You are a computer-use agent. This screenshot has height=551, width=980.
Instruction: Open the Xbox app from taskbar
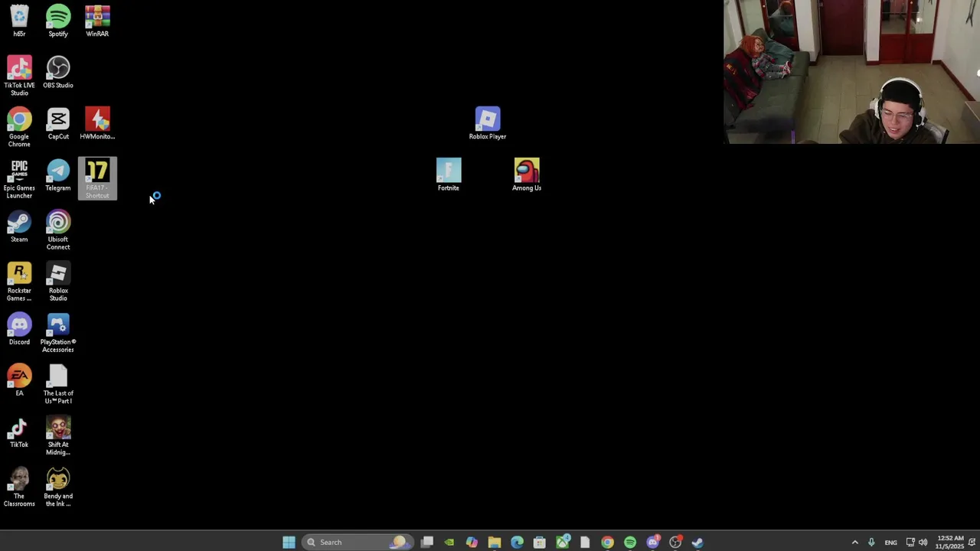click(x=562, y=542)
